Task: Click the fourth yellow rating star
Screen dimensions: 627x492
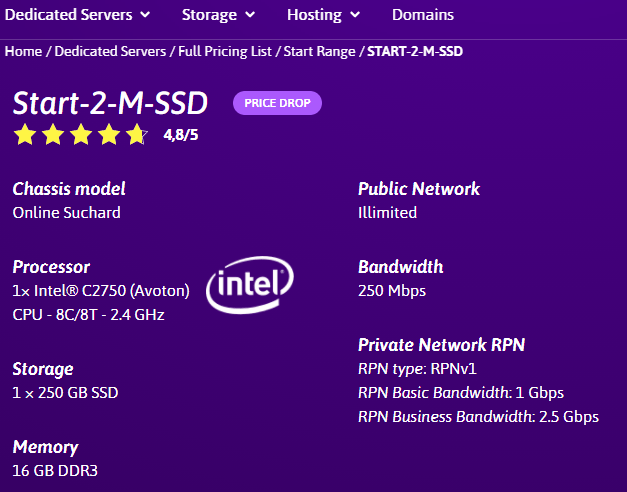Action: pos(109,134)
